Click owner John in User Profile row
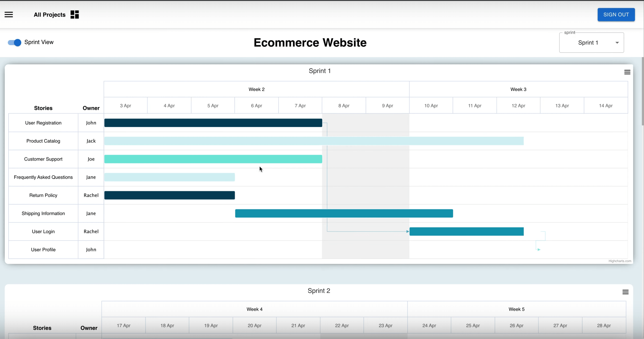The width and height of the screenshot is (644, 339). 91,250
